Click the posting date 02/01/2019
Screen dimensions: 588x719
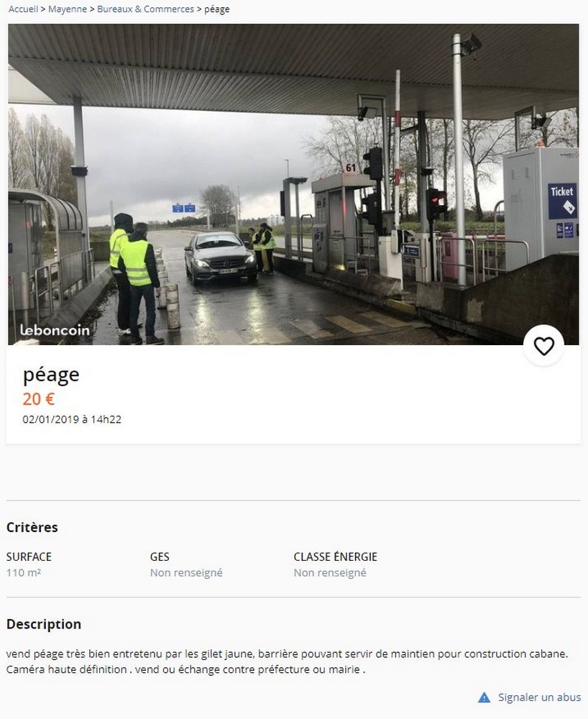click(72, 419)
